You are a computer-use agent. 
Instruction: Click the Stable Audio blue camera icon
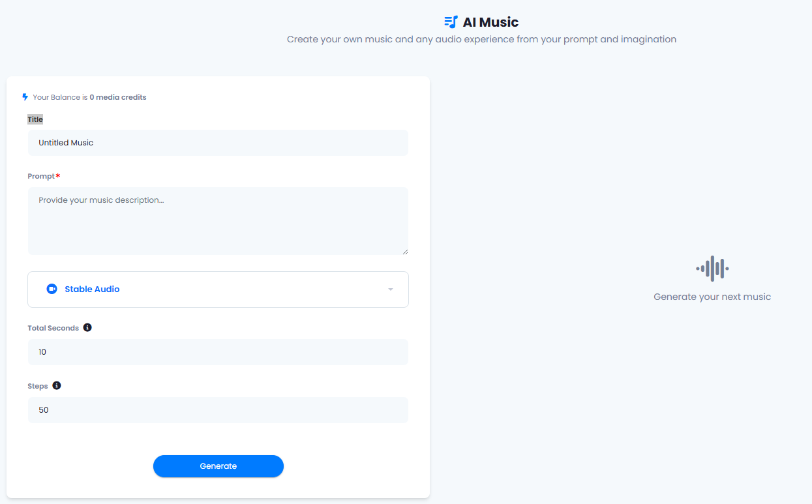tap(52, 289)
